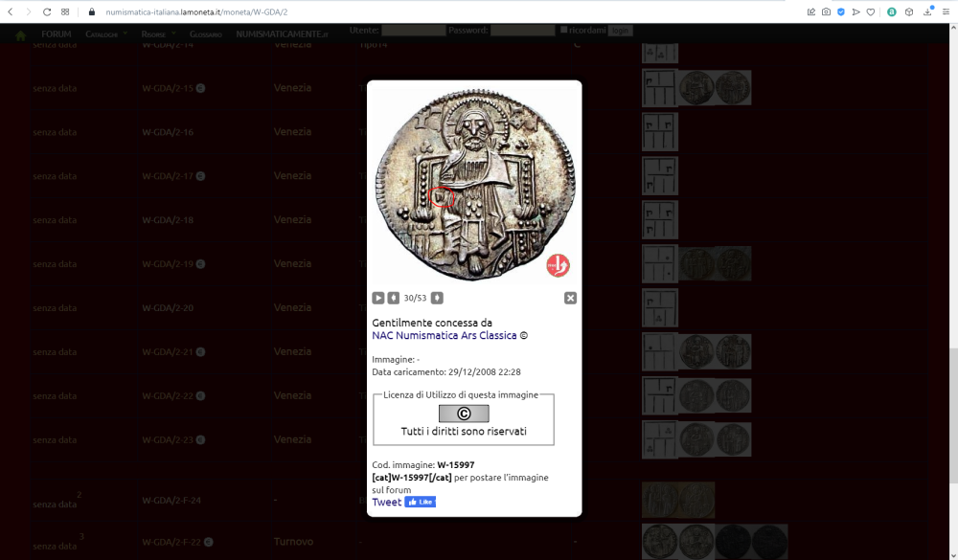Go to next image in lightbox
The height and width of the screenshot is (560, 958).
[437, 298]
